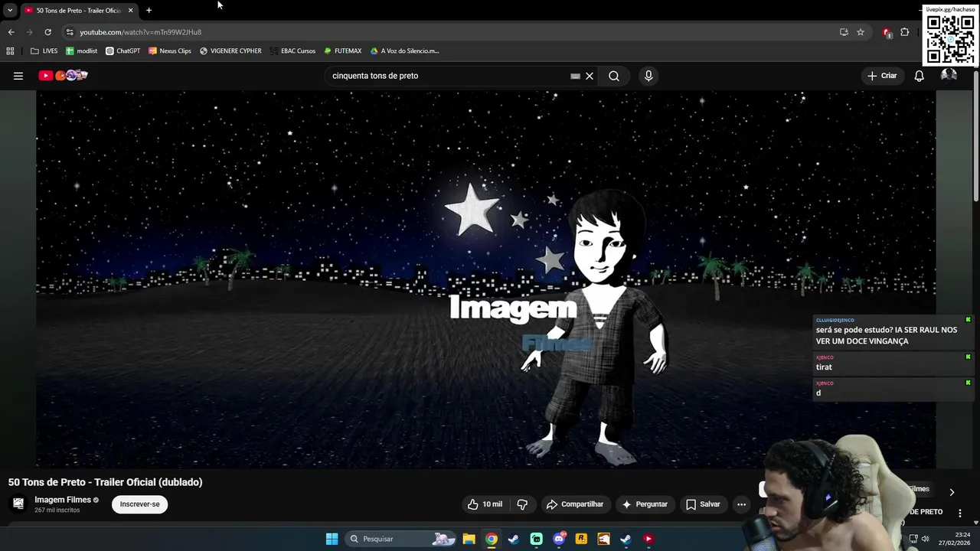Open the VIGENERE CYPHER bookmark
980x551 pixels.
tap(230, 51)
